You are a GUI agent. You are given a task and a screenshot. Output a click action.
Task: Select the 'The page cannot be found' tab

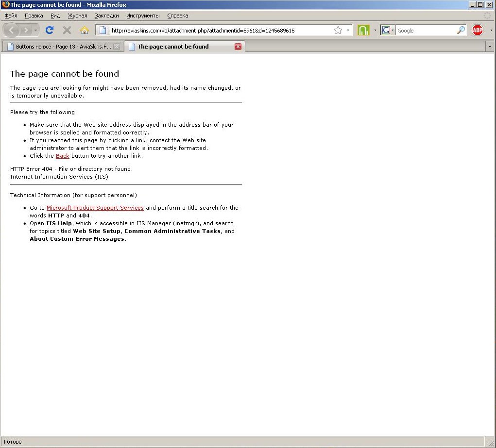[185, 47]
